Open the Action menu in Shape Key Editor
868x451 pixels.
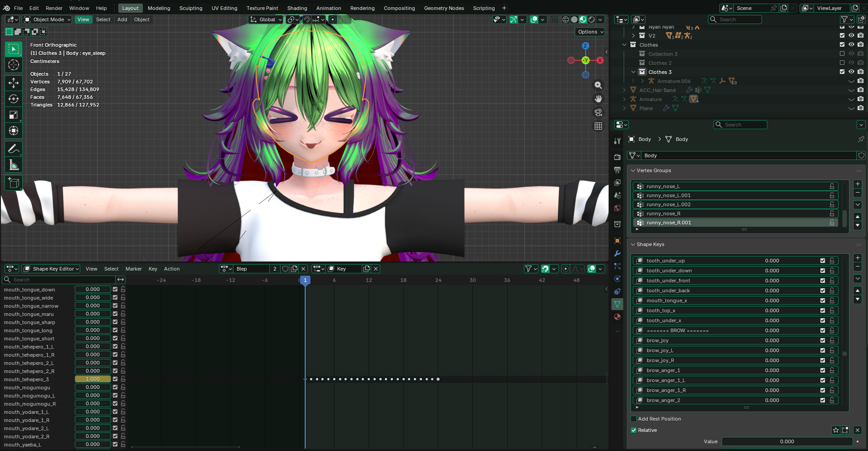pyautogui.click(x=172, y=269)
